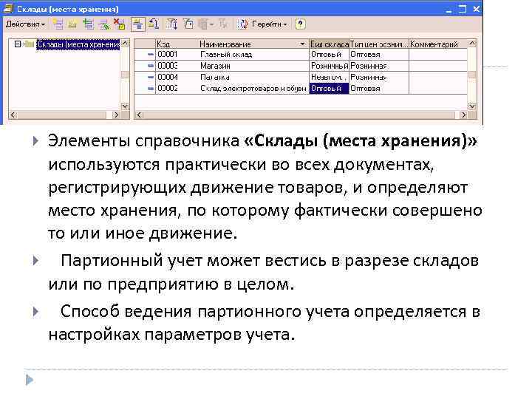The width and height of the screenshot is (532, 399).
Task: Open the Перейти dropdown menu
Action: tap(270, 24)
